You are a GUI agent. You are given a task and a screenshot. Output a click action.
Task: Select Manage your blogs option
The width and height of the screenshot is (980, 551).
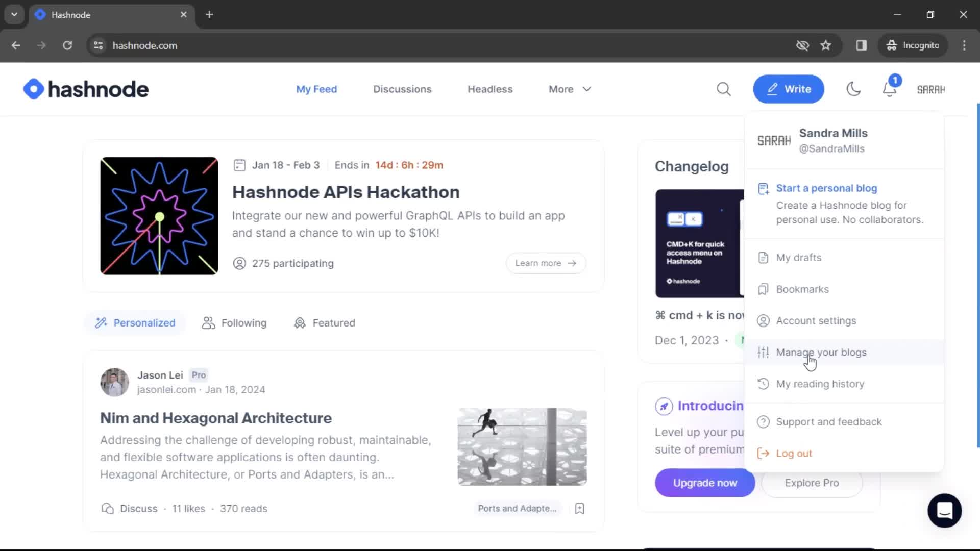pyautogui.click(x=821, y=352)
